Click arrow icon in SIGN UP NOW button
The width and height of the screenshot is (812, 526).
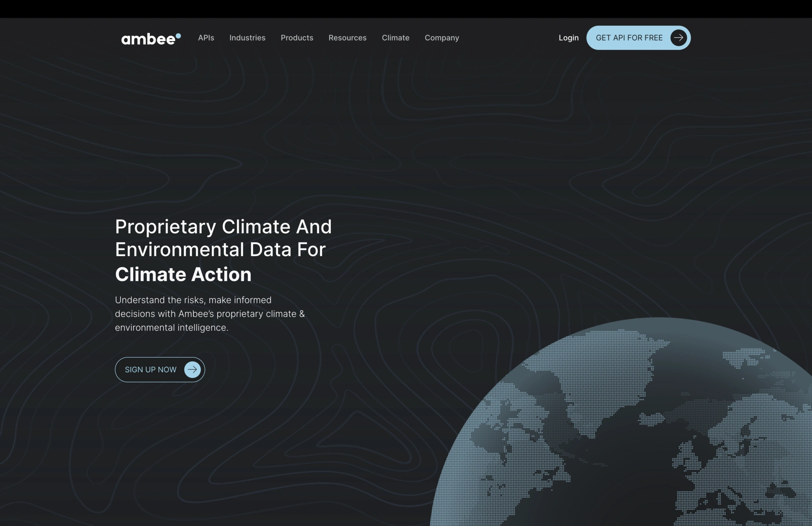pyautogui.click(x=192, y=369)
